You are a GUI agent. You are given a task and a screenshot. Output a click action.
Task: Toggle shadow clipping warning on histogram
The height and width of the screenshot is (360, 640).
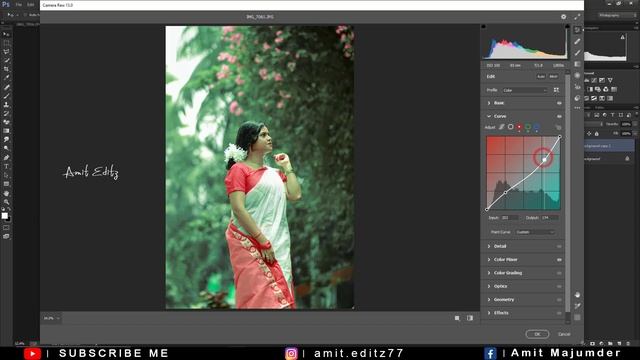[x=484, y=27]
